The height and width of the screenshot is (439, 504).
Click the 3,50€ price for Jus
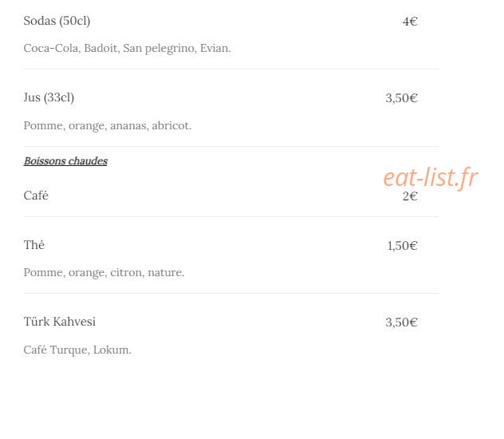click(x=401, y=98)
